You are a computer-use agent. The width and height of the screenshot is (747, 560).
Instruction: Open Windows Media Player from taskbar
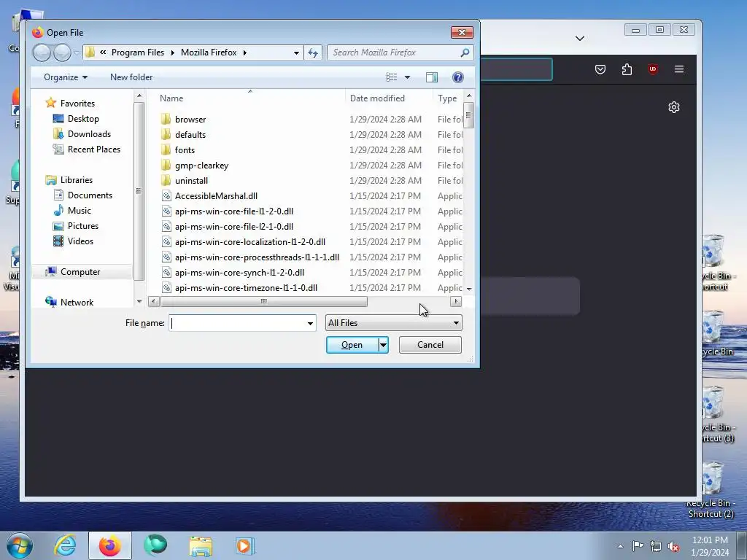coord(245,545)
